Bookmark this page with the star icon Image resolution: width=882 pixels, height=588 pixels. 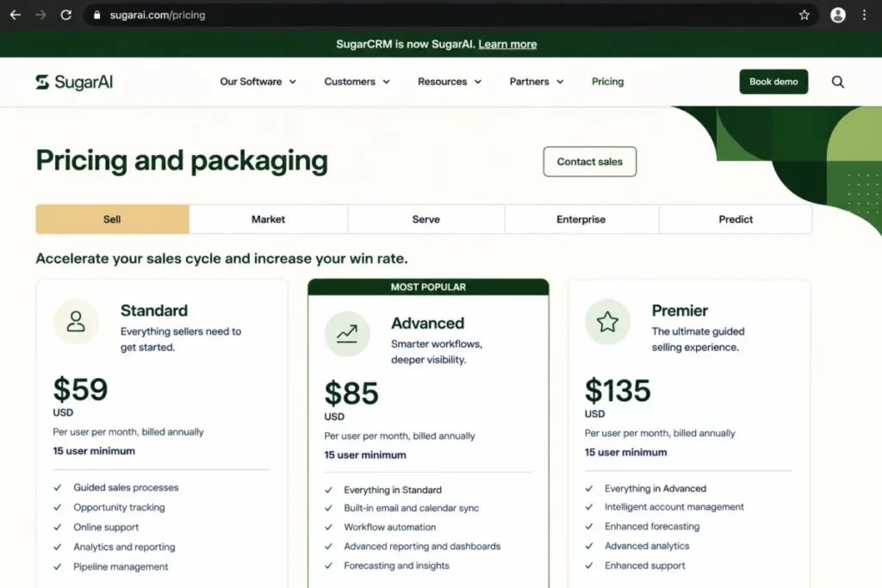click(804, 15)
